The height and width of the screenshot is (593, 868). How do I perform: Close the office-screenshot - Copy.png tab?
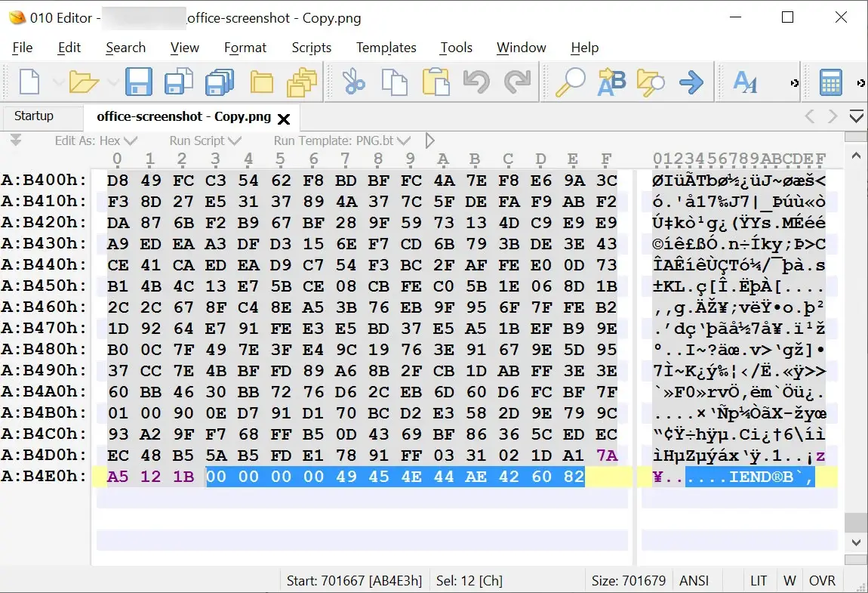coord(284,119)
